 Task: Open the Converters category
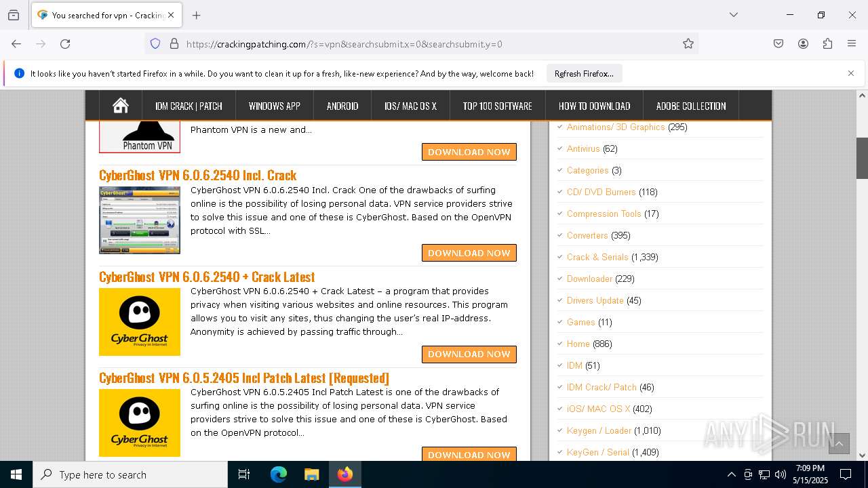pyautogui.click(x=587, y=235)
